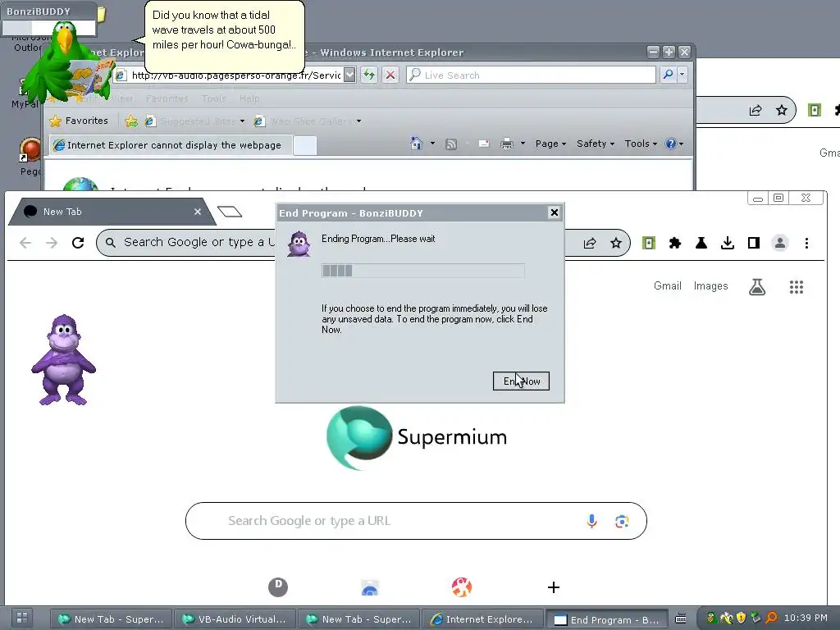Click the Live Search magnifier button in IE
This screenshot has width=840, height=630.
(x=668, y=75)
